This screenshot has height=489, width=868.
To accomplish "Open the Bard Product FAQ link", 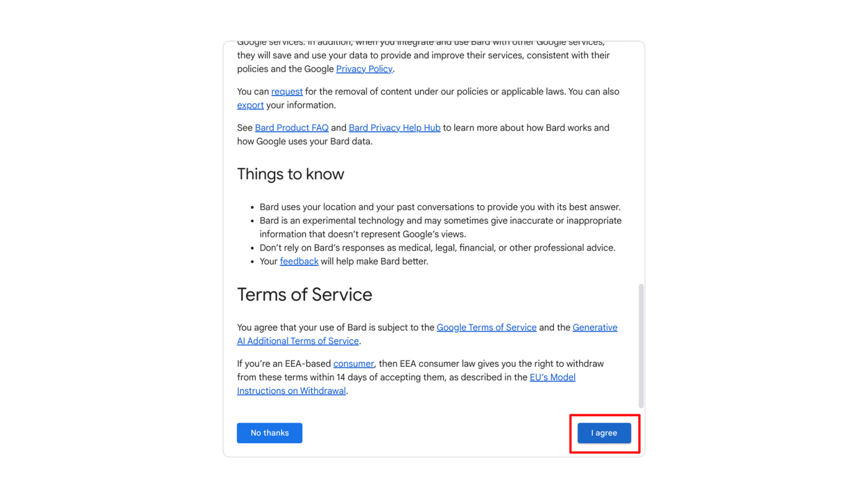I will 291,128.
